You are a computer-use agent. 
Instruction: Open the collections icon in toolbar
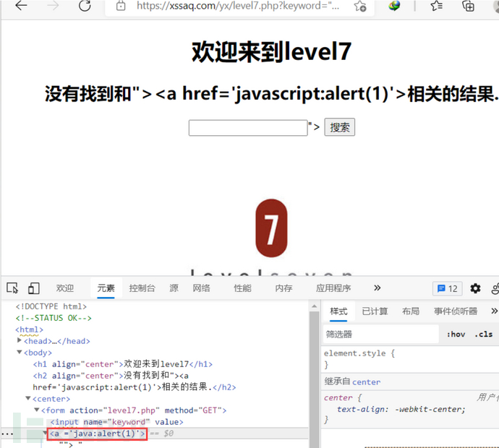[469, 6]
